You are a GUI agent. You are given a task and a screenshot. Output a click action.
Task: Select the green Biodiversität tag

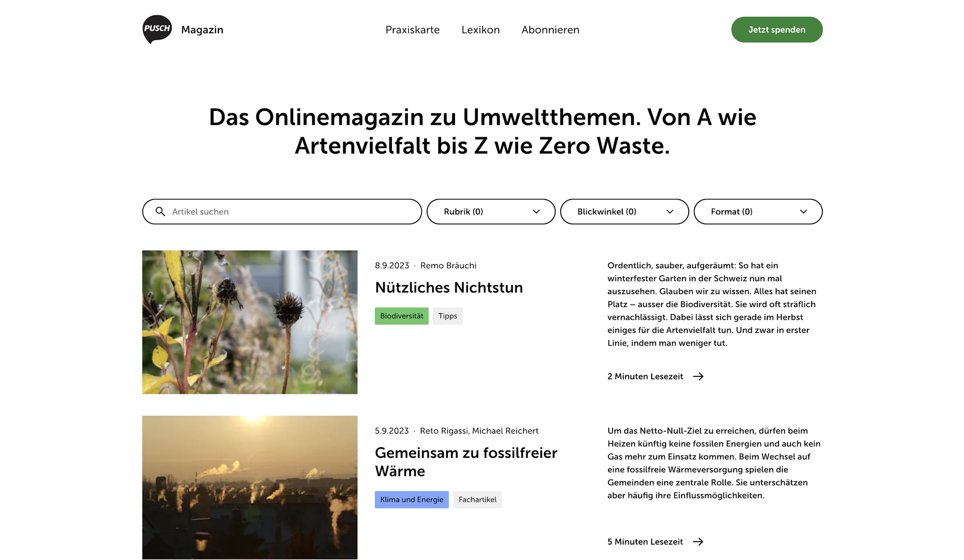(x=402, y=316)
